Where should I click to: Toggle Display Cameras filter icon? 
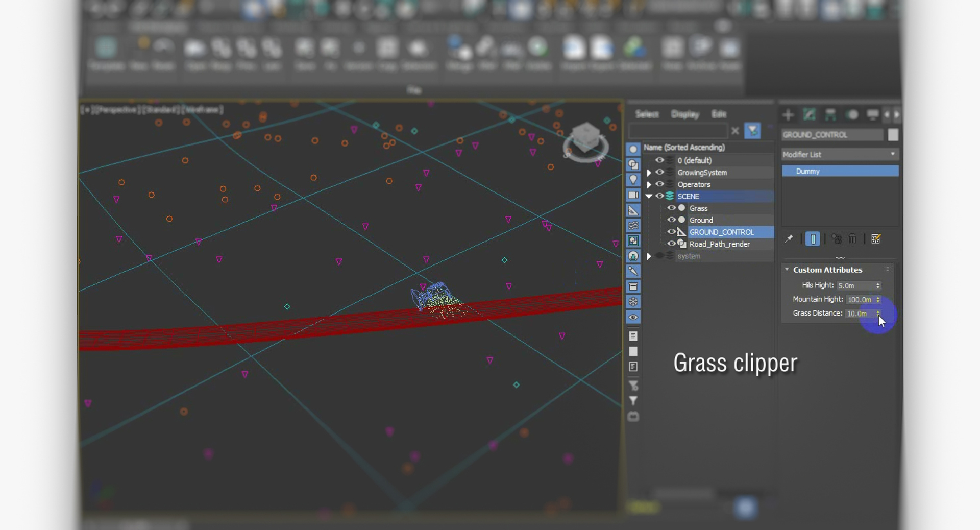pos(633,195)
